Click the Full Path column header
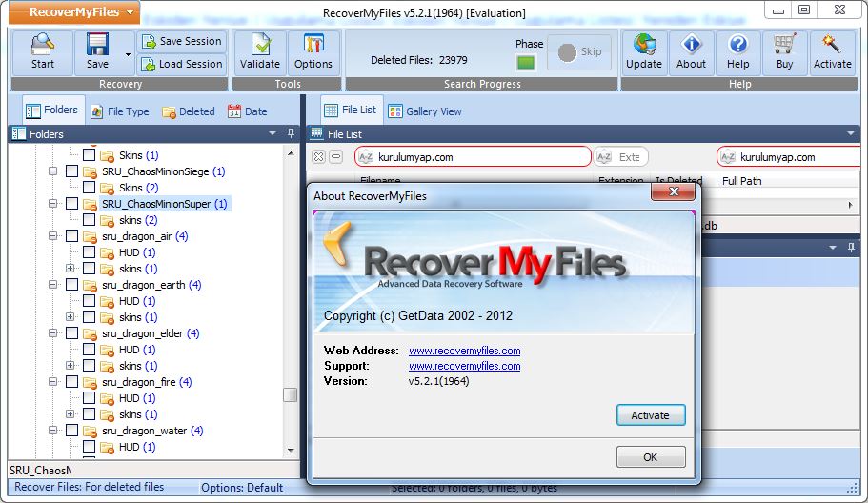Viewport: 868px width, 503px height. (742, 181)
